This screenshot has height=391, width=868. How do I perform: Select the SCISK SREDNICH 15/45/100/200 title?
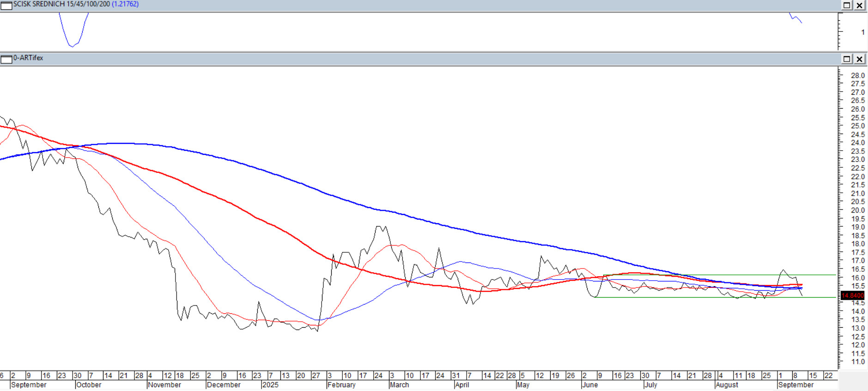tap(61, 4)
